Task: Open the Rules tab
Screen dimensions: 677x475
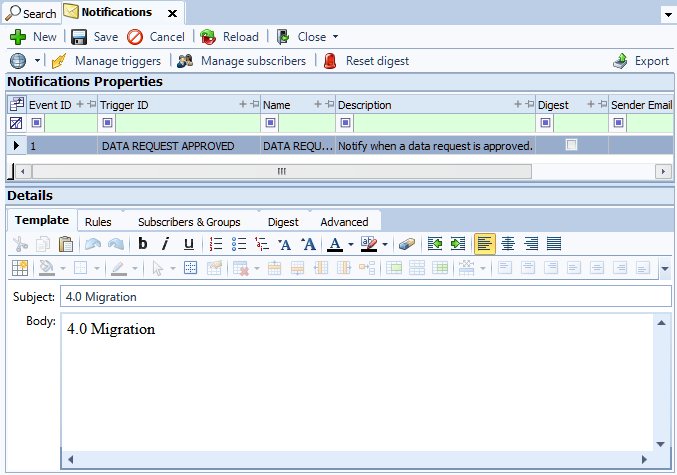Action: tap(98, 222)
